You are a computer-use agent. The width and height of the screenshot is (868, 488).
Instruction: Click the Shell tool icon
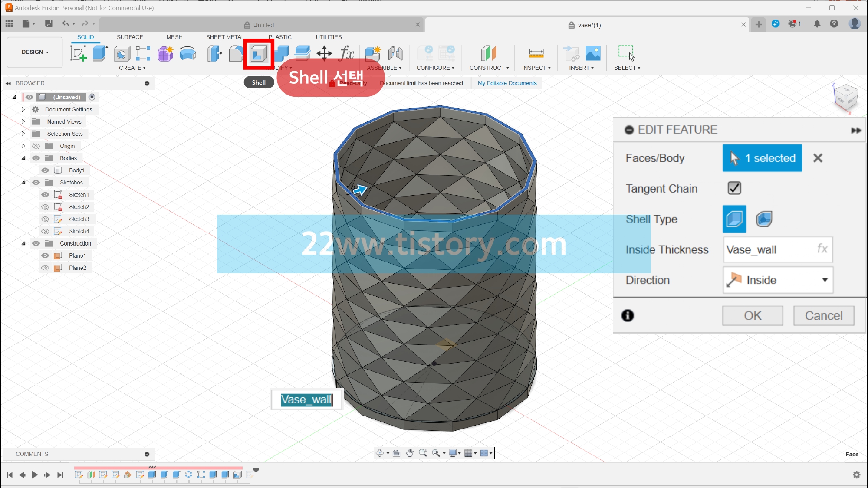click(259, 54)
